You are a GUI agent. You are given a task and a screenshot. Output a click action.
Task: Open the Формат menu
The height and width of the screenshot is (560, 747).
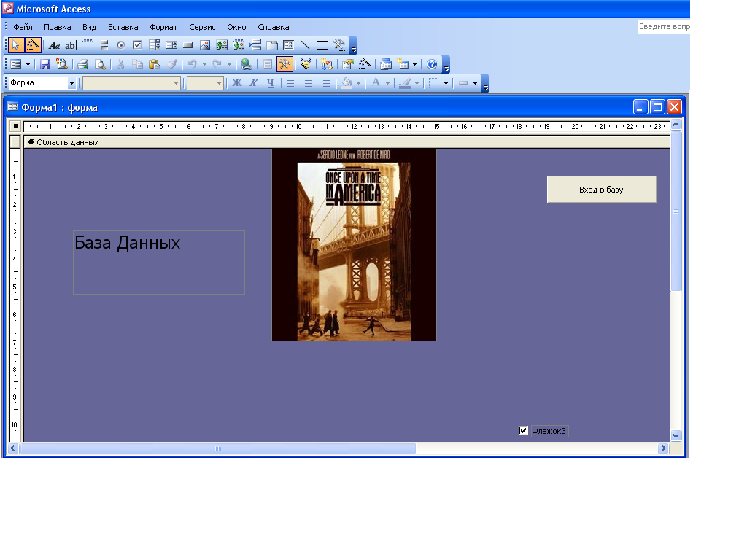(x=163, y=27)
